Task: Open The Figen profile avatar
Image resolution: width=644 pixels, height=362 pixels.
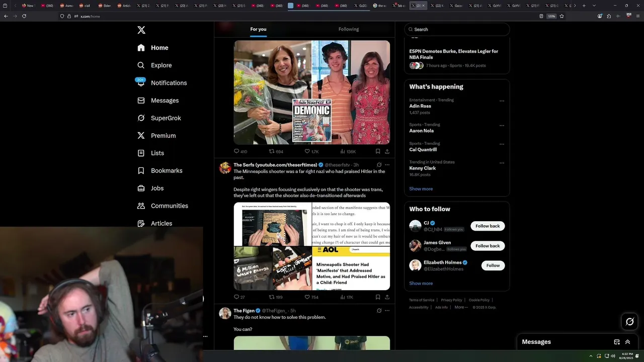Action: 225,313
